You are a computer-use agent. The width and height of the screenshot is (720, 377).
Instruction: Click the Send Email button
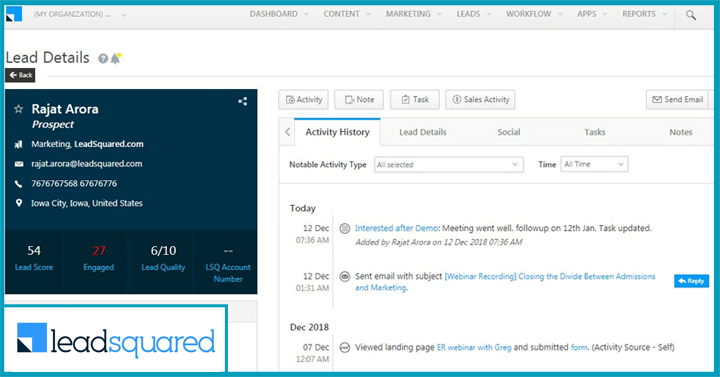point(677,100)
